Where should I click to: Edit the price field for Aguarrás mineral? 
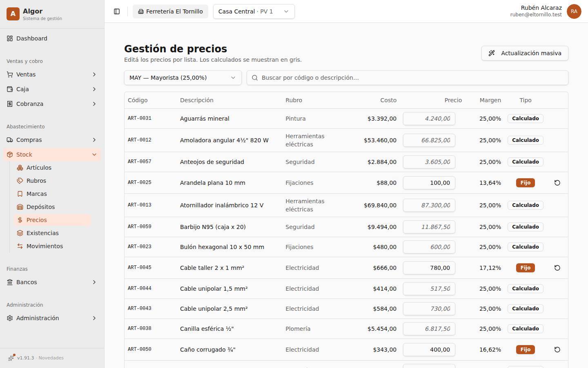pos(429,119)
